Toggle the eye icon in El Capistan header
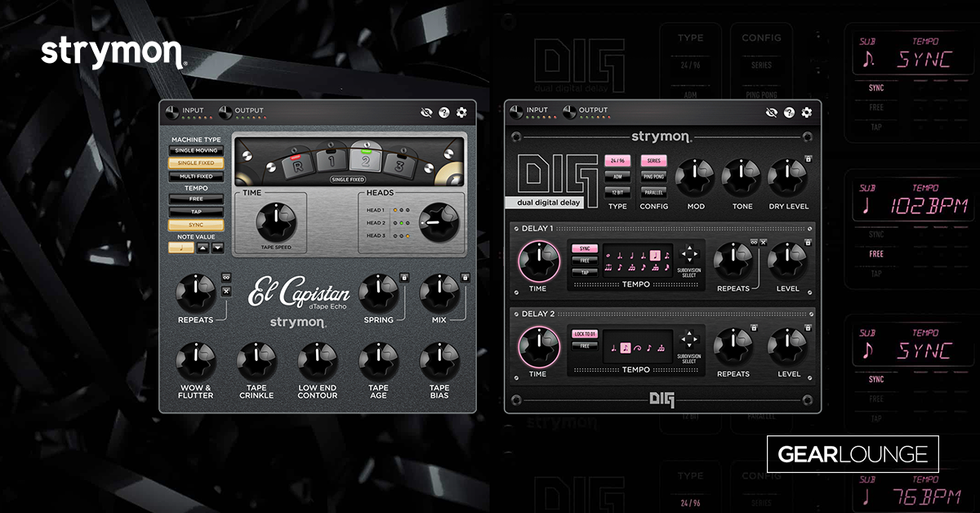This screenshot has height=513, width=980. (x=427, y=113)
